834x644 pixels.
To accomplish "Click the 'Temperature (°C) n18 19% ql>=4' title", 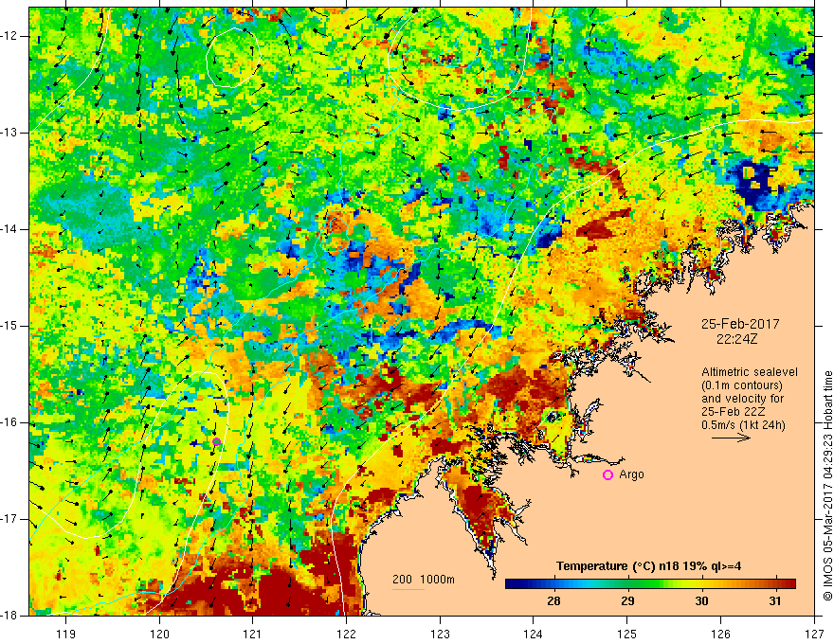I will pos(648,566).
